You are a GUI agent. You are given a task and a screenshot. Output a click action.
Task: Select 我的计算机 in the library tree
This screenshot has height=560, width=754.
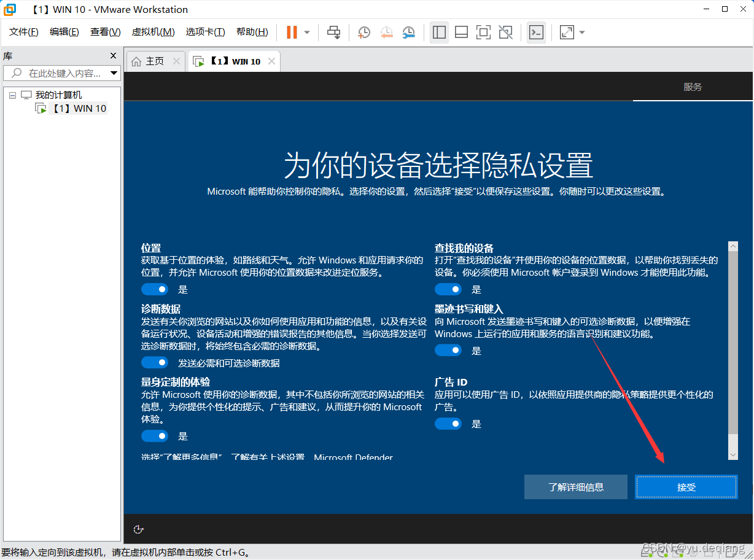coord(58,95)
